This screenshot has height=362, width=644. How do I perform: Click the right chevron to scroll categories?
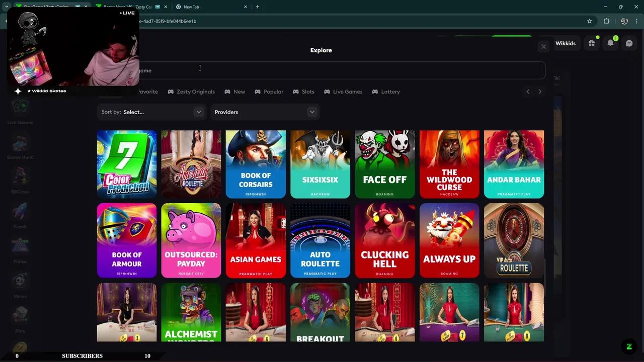[x=540, y=92]
